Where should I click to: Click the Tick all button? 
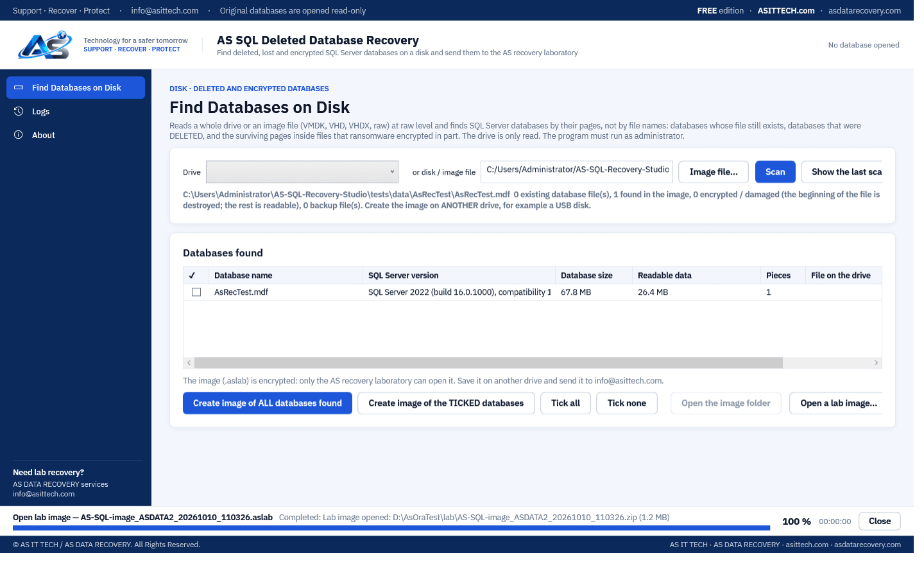coord(565,403)
